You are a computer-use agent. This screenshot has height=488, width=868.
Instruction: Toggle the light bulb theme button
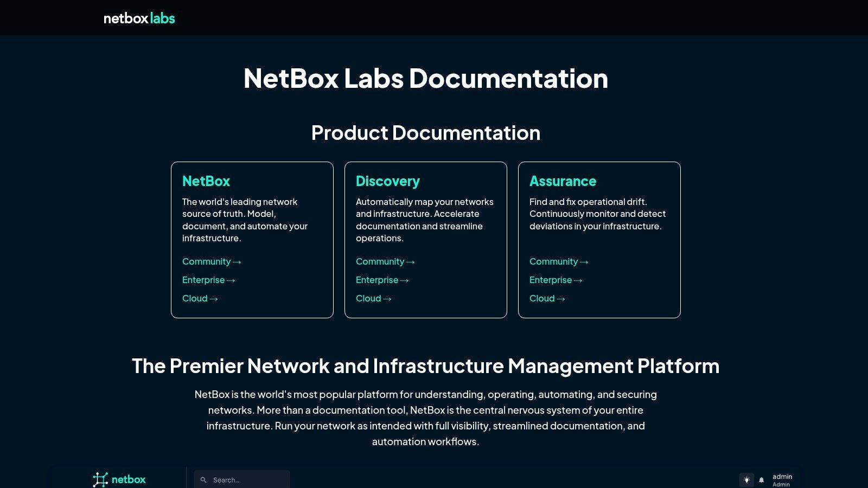click(x=746, y=480)
